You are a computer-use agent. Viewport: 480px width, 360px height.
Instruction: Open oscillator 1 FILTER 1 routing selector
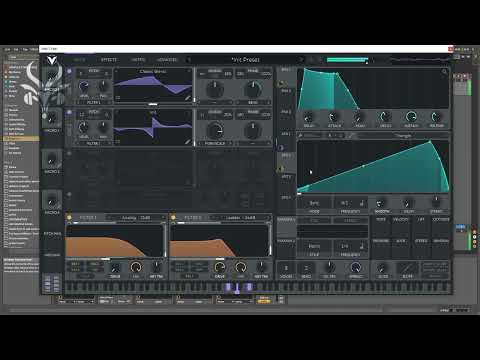(94, 102)
